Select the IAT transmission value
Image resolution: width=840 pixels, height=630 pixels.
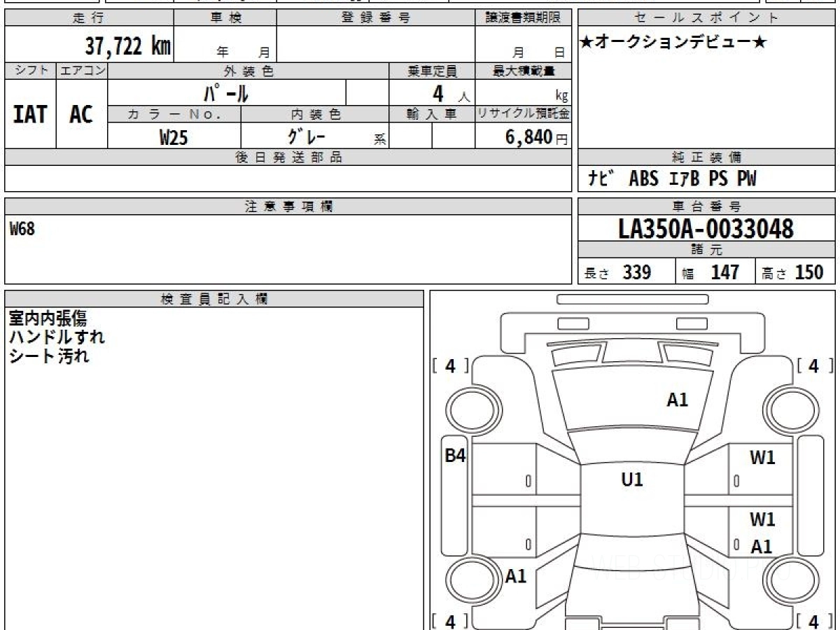(30, 114)
